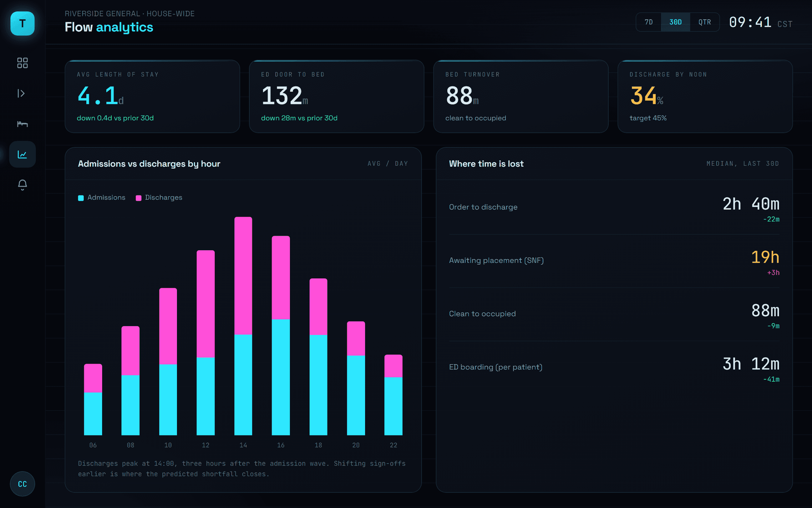Click the '+3h' change indicator

click(x=773, y=273)
